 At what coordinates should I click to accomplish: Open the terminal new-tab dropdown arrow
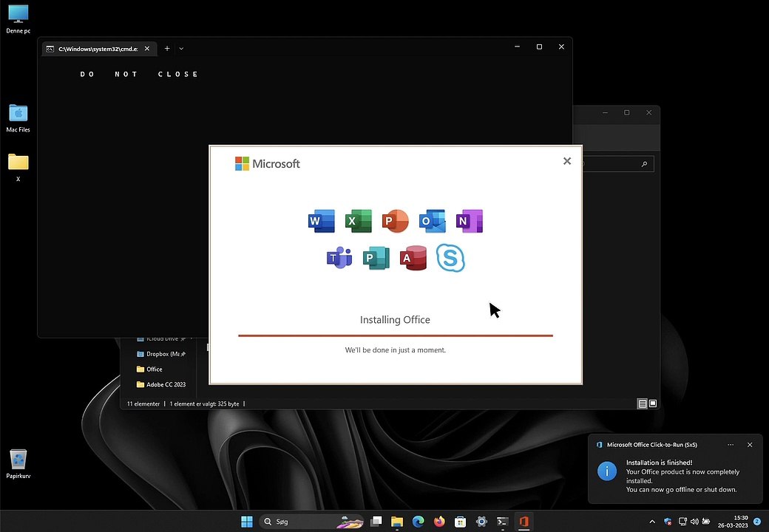[181, 49]
